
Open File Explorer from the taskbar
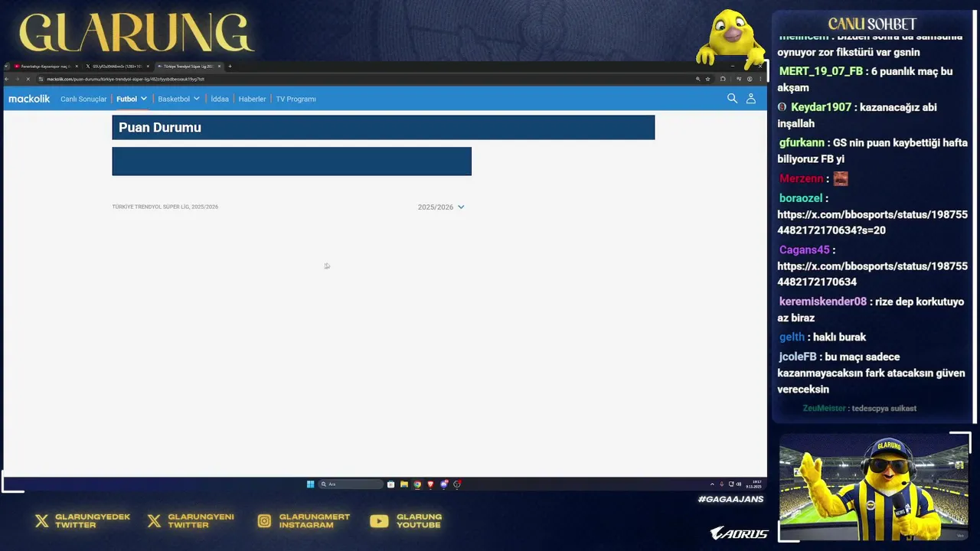pos(404,484)
